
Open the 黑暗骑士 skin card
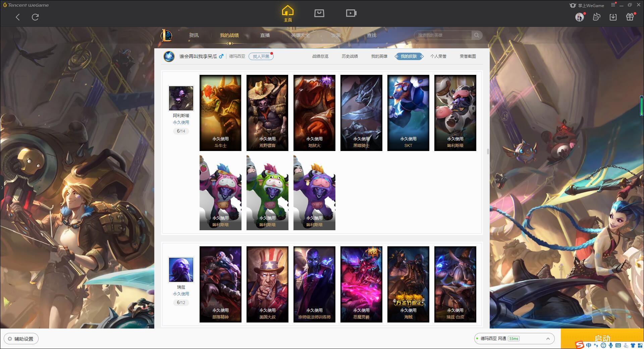pyautogui.click(x=361, y=113)
